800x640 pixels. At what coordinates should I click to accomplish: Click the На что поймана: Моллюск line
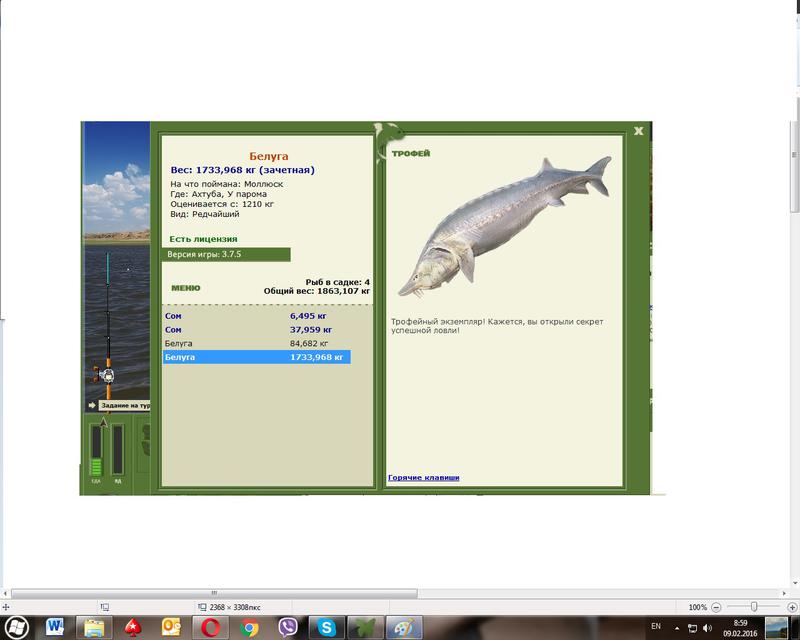[227, 184]
